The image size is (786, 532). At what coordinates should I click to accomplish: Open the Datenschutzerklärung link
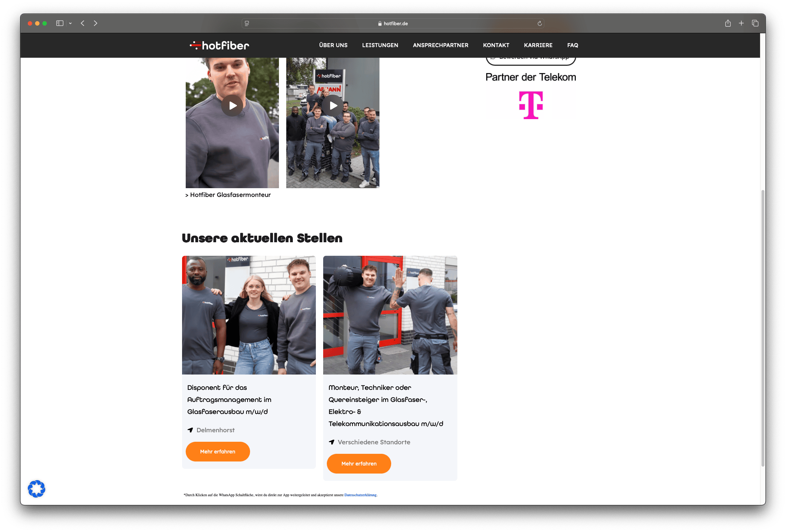click(360, 495)
